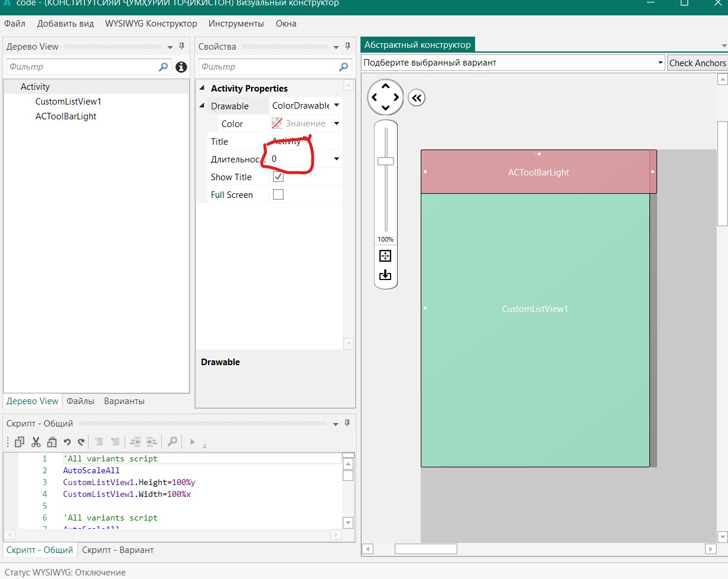Pin the Свойства panel using pushpin icon
The height and width of the screenshot is (579, 728).
click(347, 47)
